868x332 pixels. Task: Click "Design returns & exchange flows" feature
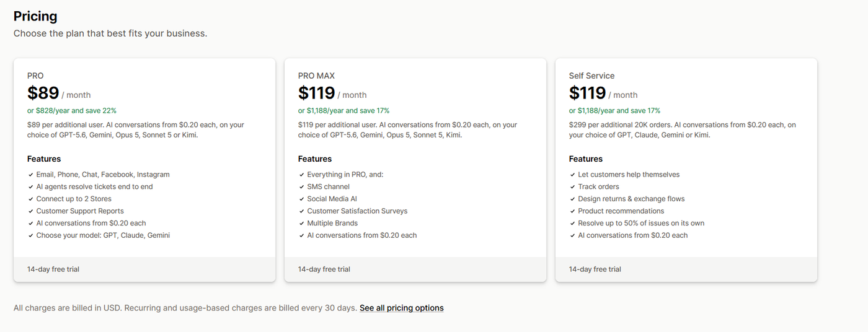coord(631,199)
